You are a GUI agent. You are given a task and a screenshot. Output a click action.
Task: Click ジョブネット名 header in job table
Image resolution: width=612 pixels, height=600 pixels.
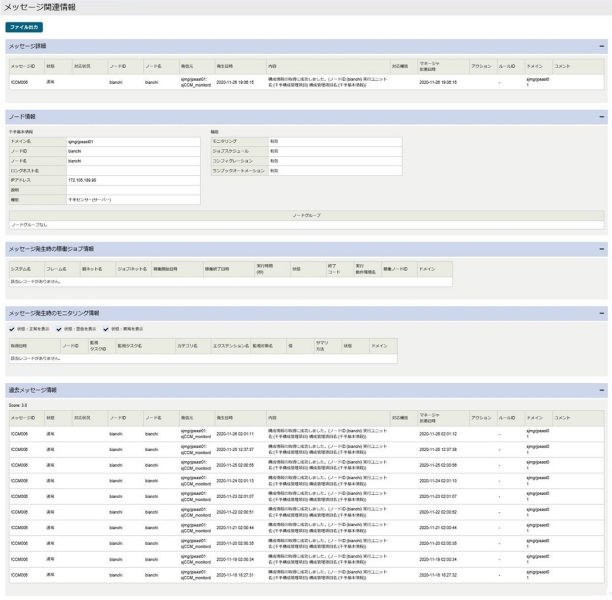132,269
